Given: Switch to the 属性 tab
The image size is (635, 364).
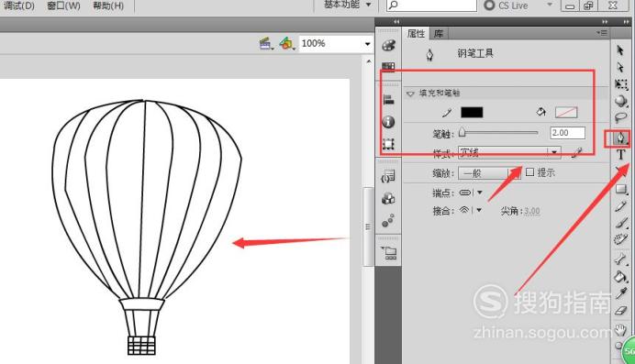Looking at the screenshot, I should tap(416, 34).
